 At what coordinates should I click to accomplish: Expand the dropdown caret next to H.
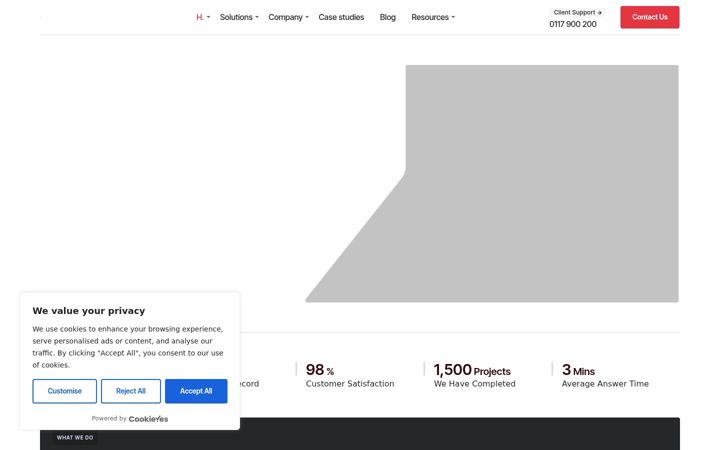tap(208, 17)
